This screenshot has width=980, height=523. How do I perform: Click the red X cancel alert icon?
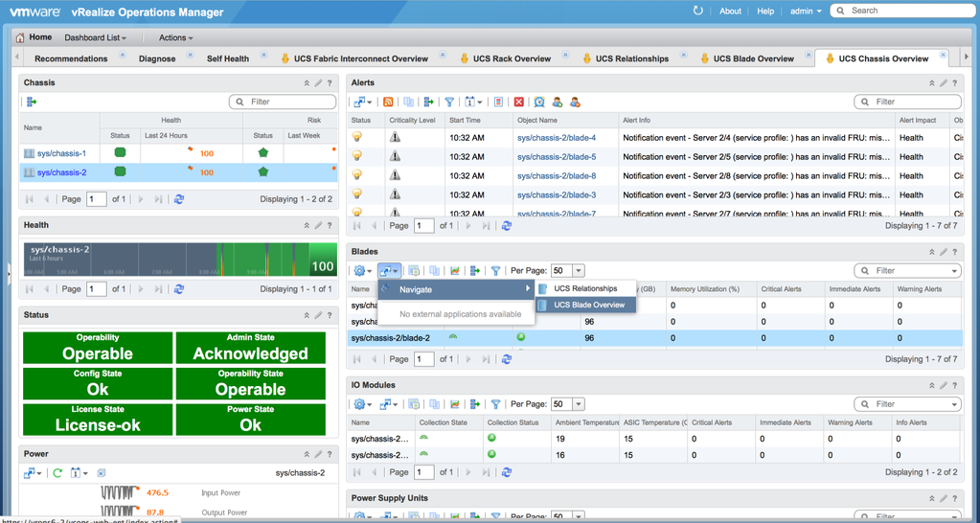519,102
